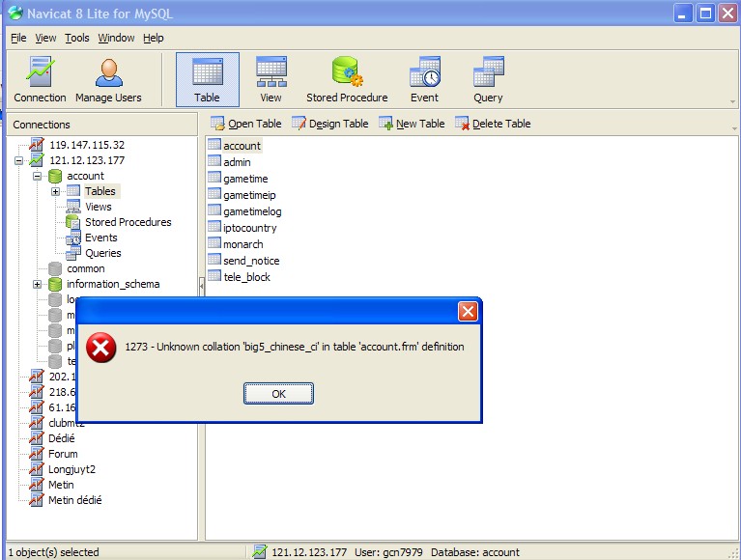Image resolution: width=741 pixels, height=560 pixels.
Task: Open the Stored Procedure icon
Action: [x=347, y=80]
